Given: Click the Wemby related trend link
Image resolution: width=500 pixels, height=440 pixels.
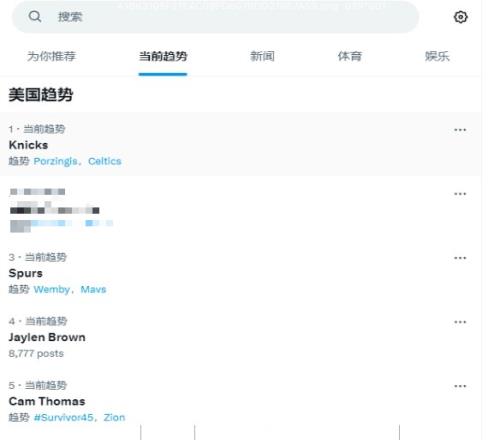Looking at the screenshot, I should click(x=52, y=289).
